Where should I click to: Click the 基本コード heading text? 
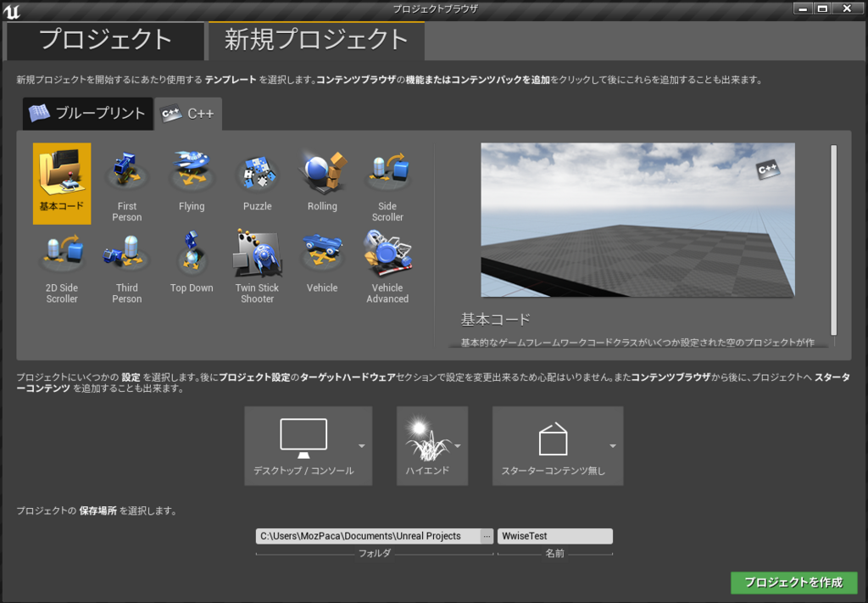coord(495,320)
